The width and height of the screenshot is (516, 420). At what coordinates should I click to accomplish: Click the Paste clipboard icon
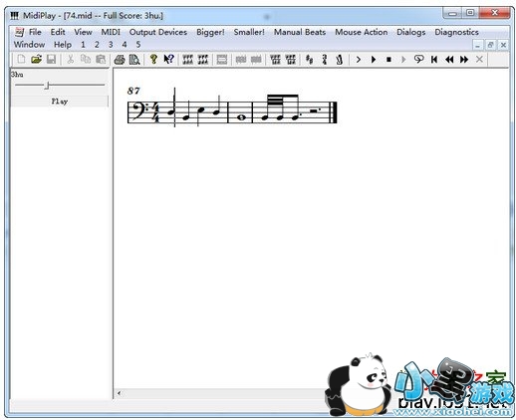coord(101,60)
